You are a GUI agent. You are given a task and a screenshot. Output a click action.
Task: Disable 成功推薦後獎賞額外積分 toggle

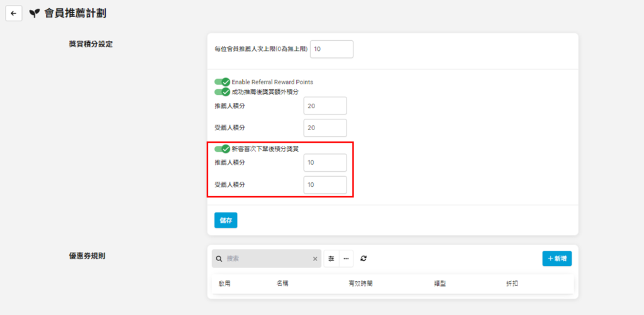pos(222,92)
